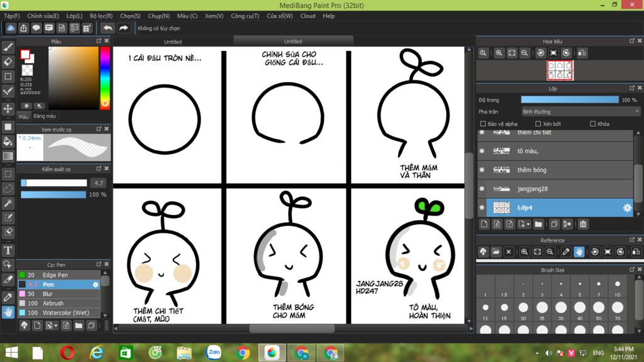Select the Blur brush
Viewport: 644px width, 362px height.
point(58,294)
